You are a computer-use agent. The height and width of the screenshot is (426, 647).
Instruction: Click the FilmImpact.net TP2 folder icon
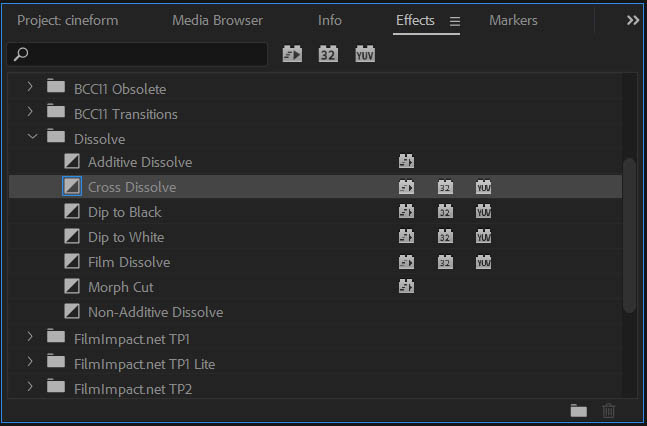pyautogui.click(x=56, y=387)
